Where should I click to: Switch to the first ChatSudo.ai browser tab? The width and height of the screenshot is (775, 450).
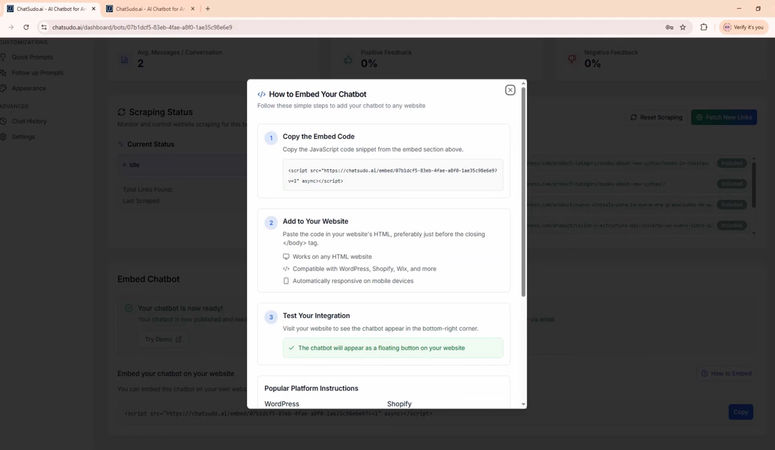click(49, 9)
